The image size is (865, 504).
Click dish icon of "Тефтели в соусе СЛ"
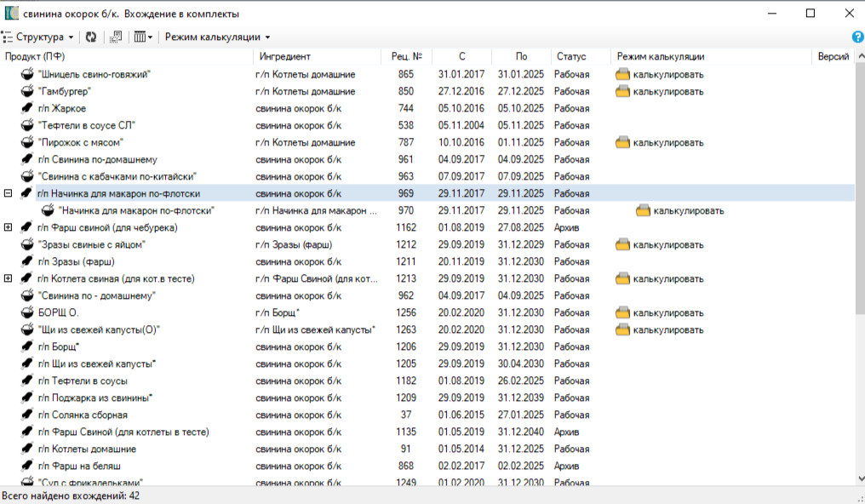point(27,125)
